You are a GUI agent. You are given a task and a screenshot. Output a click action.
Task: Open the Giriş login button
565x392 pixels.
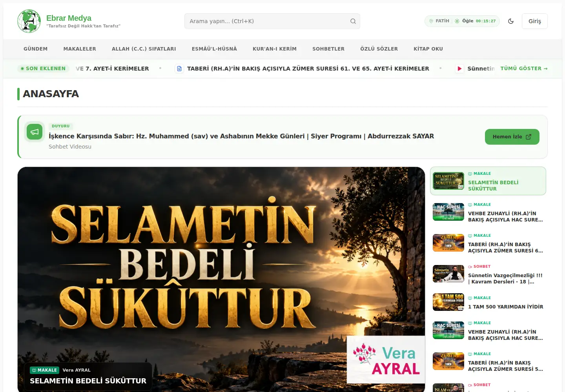pyautogui.click(x=535, y=21)
